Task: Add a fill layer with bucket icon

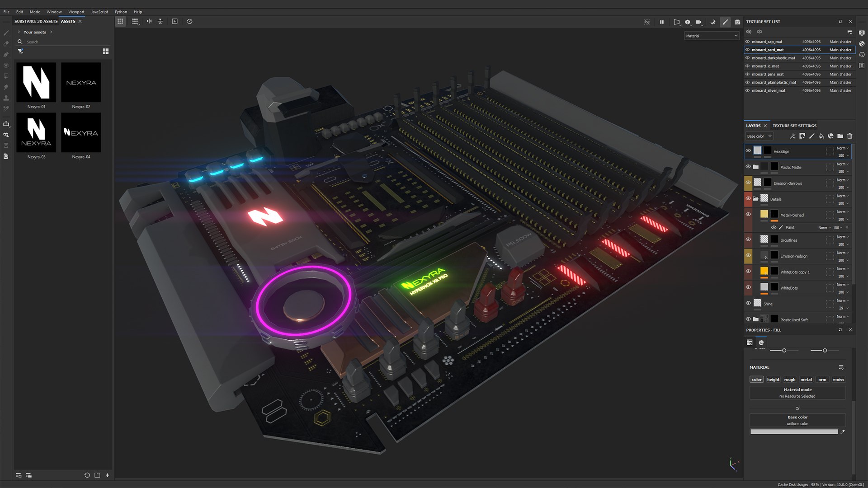Action: pos(821,136)
